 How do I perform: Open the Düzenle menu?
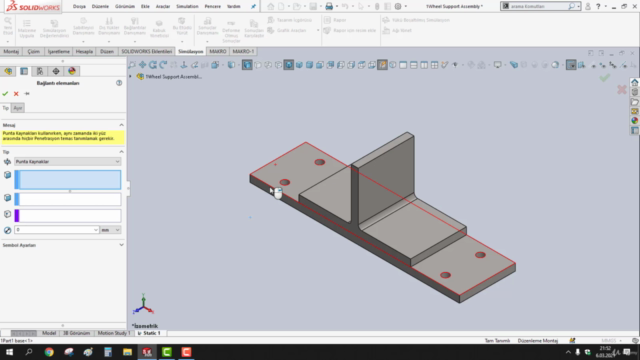(x=100, y=7)
